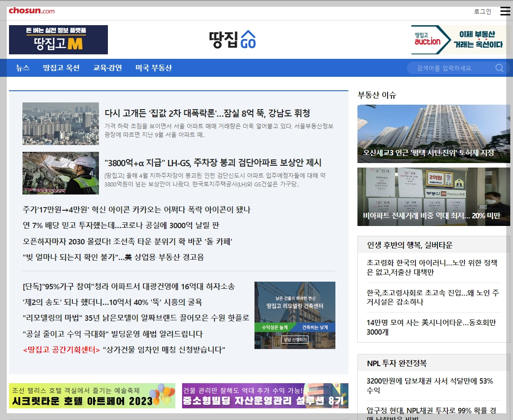Image resolution: width=513 pixels, height=420 pixels.
Task: Open 초고령화 한국의 아이러니 article
Action: 432,267
